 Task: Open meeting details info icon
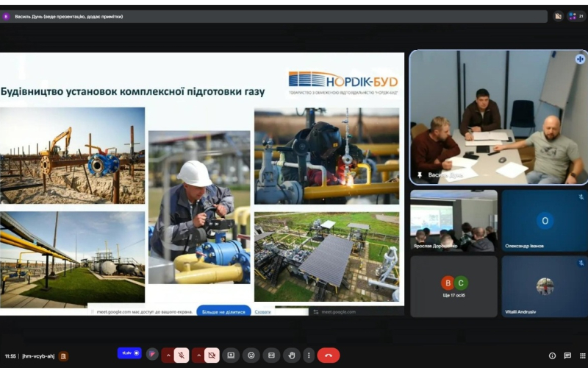click(x=552, y=355)
